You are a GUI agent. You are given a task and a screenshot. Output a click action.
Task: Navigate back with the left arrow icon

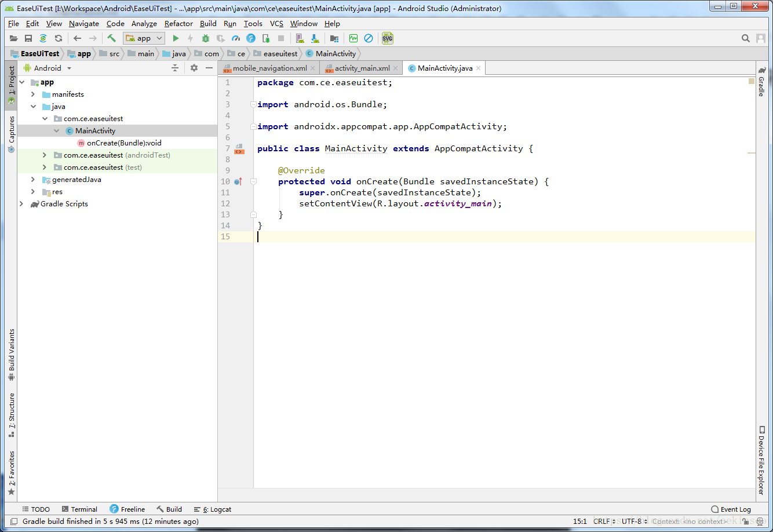78,38
